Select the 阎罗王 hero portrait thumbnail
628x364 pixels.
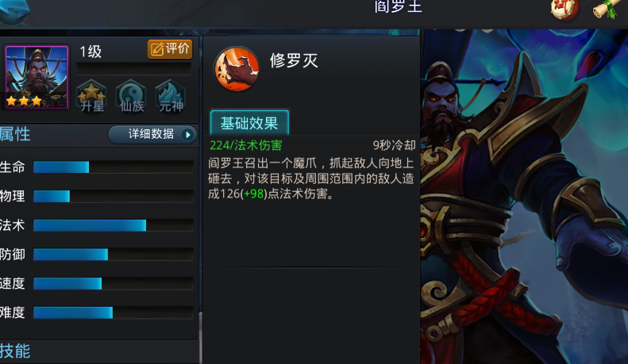click(37, 77)
